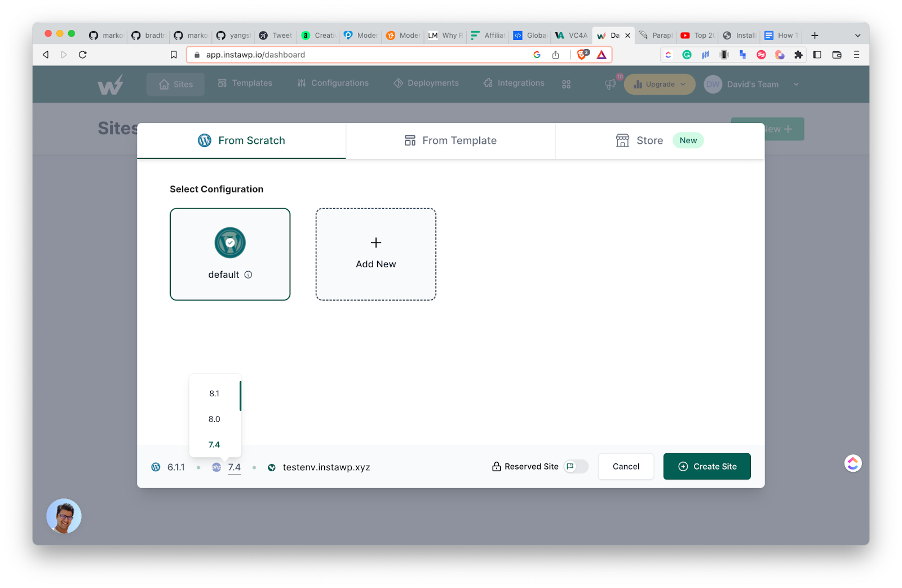This screenshot has width=902, height=588.
Task: Open a new browser tab with plus
Action: pyautogui.click(x=815, y=36)
